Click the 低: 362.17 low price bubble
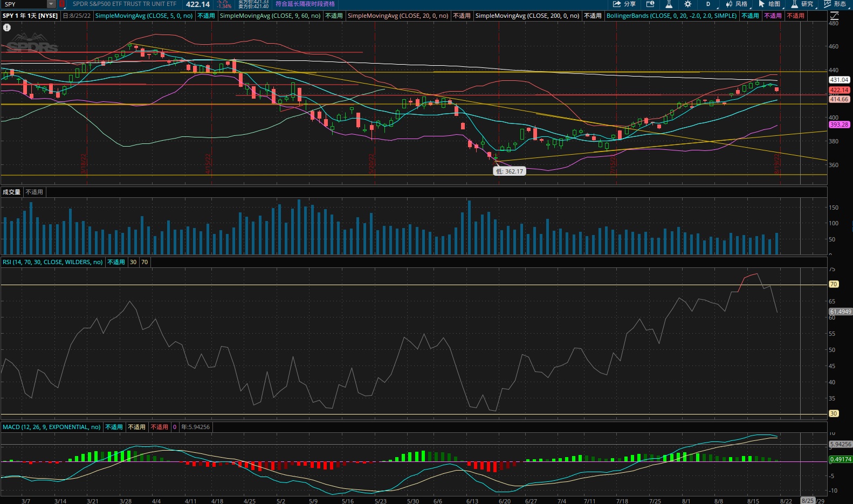 510,171
